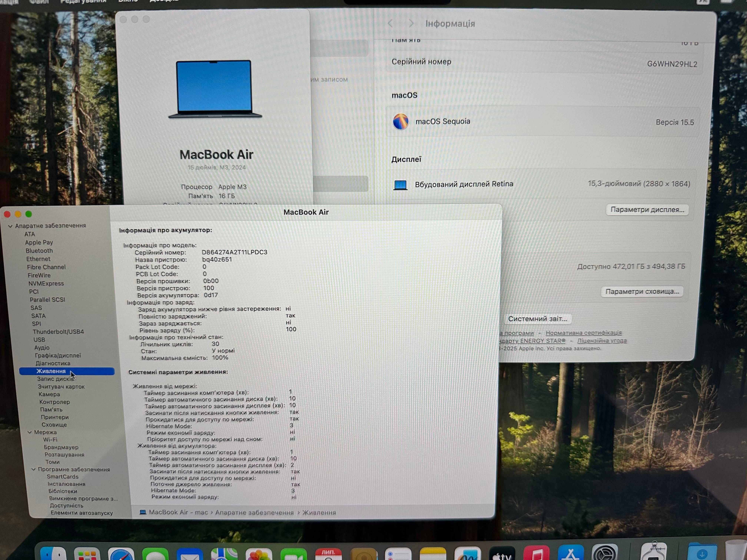Image resolution: width=747 pixels, height=560 pixels.
Task: Open Music app in the dock
Action: tap(536, 552)
